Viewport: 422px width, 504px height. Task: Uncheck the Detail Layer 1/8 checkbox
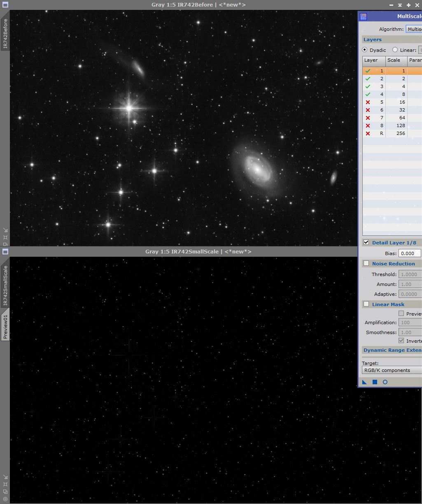tap(366, 242)
